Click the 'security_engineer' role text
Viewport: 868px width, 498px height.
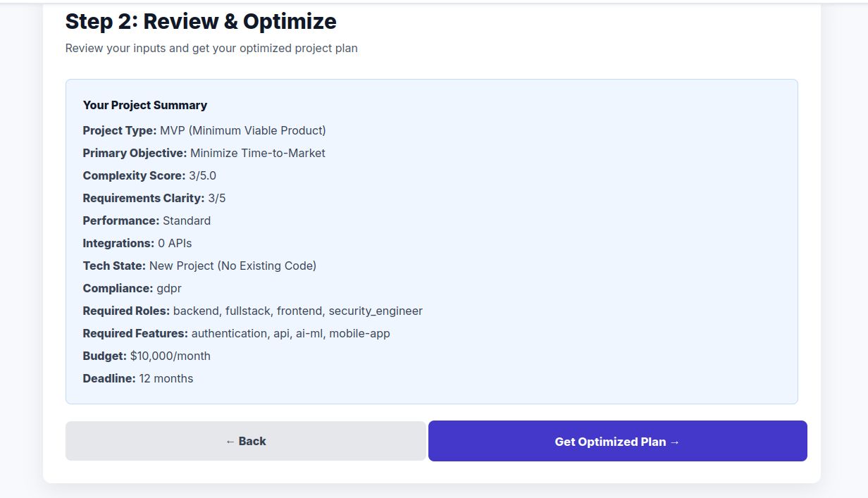click(x=376, y=311)
